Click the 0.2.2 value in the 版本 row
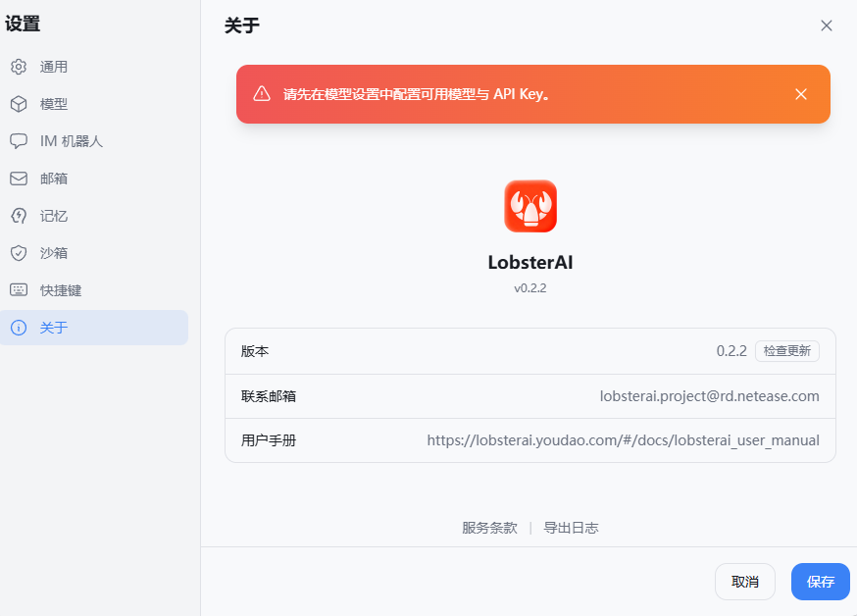Image resolution: width=857 pixels, height=616 pixels. click(731, 351)
